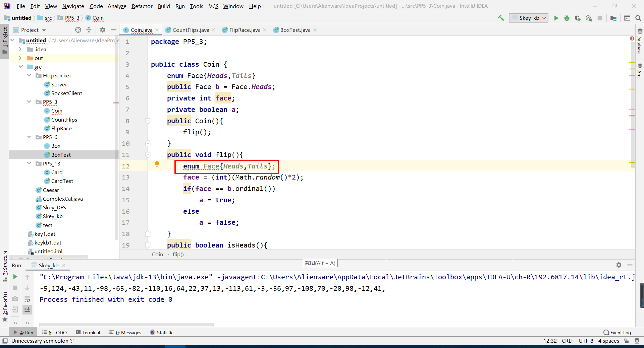Open the VCS menu
The image size is (644, 348).
(214, 6)
